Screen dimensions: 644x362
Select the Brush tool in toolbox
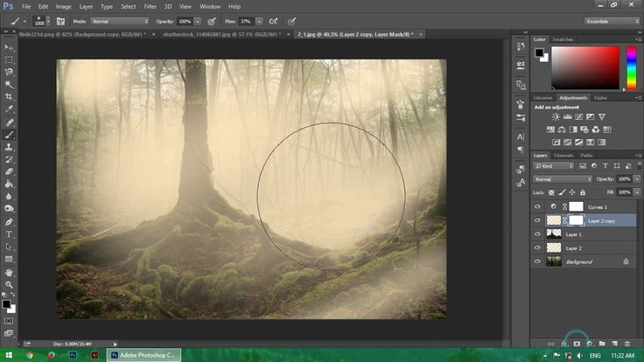pos(9,135)
